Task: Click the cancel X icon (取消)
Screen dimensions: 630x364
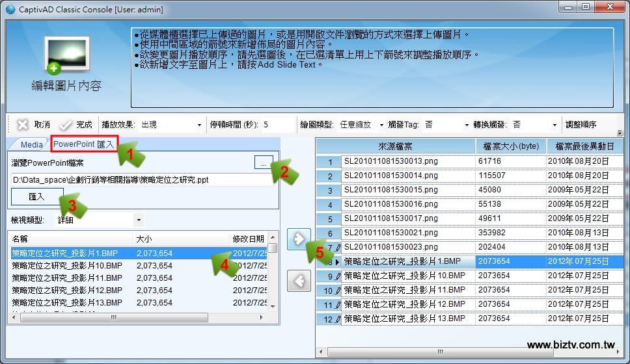Action: point(23,124)
